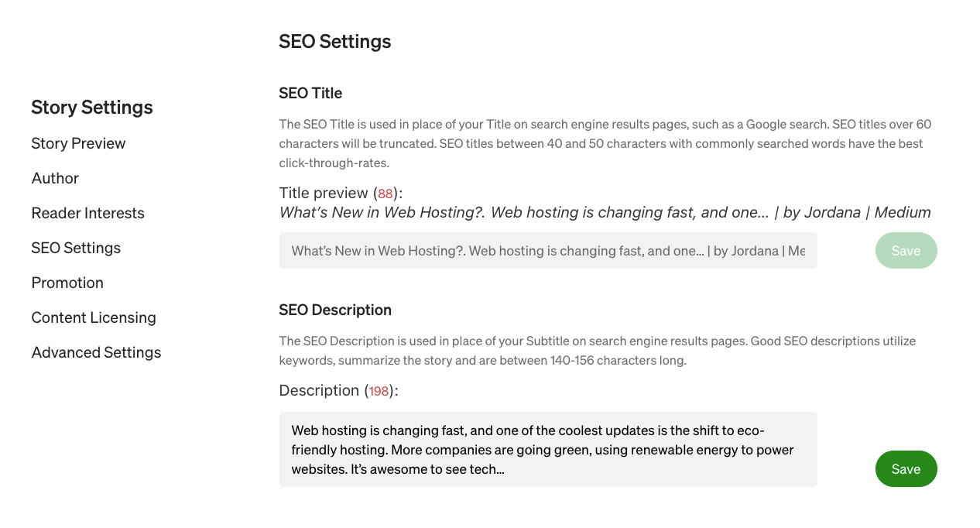Click the red description character count 198
This screenshot has width=980, height=528.
point(379,391)
